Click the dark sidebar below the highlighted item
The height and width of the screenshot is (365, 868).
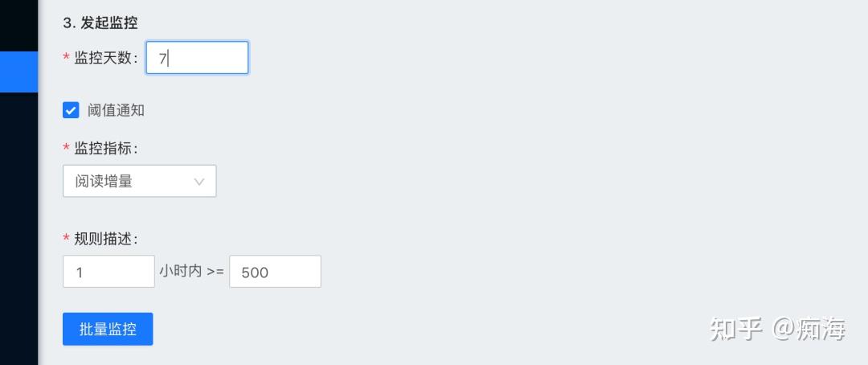pyautogui.click(x=18, y=228)
